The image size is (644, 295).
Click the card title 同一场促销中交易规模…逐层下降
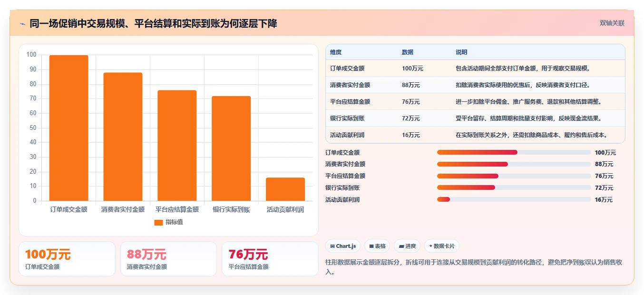point(153,24)
